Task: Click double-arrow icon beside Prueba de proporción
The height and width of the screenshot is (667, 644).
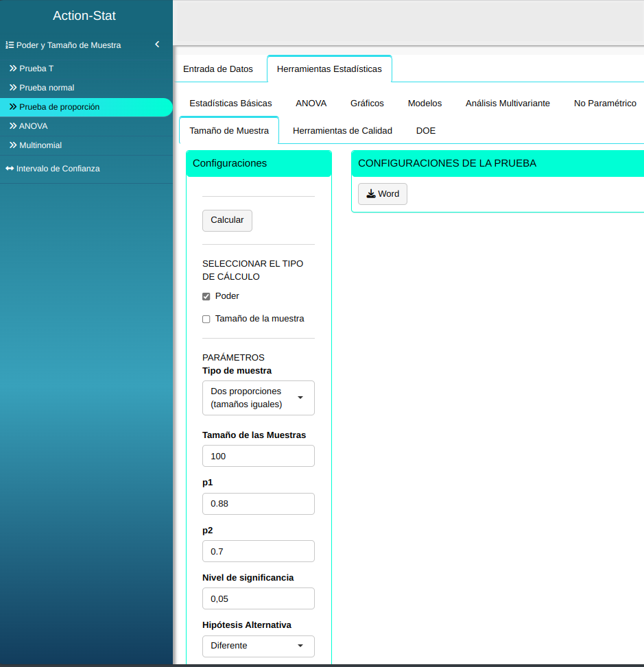Action: pyautogui.click(x=13, y=107)
